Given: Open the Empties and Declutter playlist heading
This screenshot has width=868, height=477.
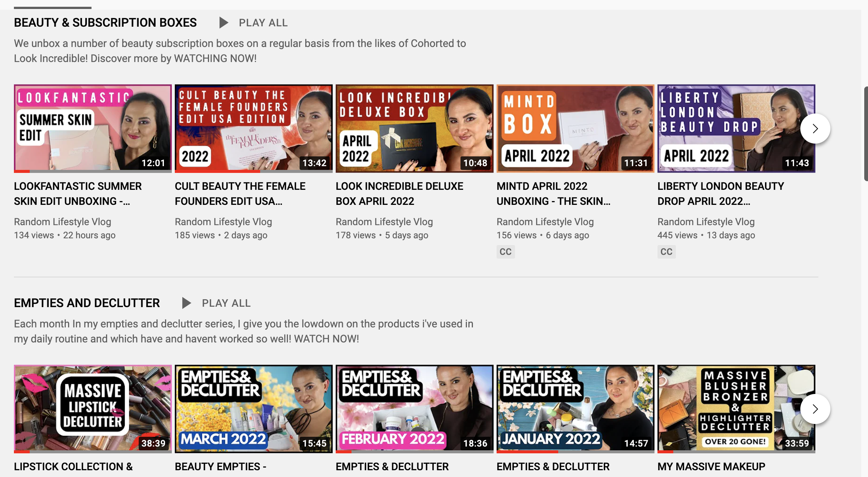Looking at the screenshot, I should pos(87,303).
